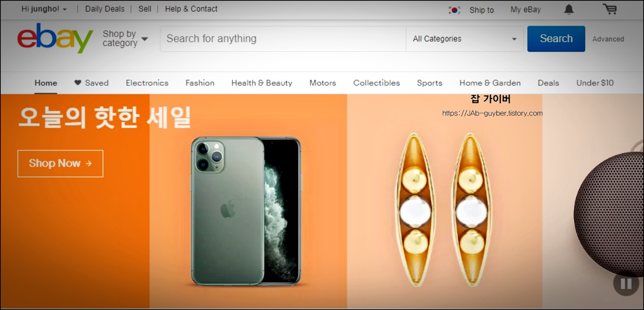Open the notifications bell icon
Image resolution: width=644 pixels, height=310 pixels.
pos(569,9)
